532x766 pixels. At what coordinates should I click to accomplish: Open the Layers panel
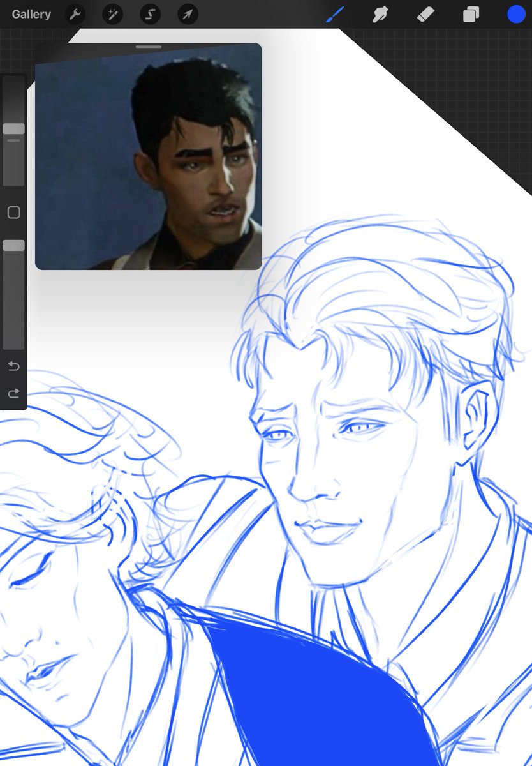pos(471,14)
